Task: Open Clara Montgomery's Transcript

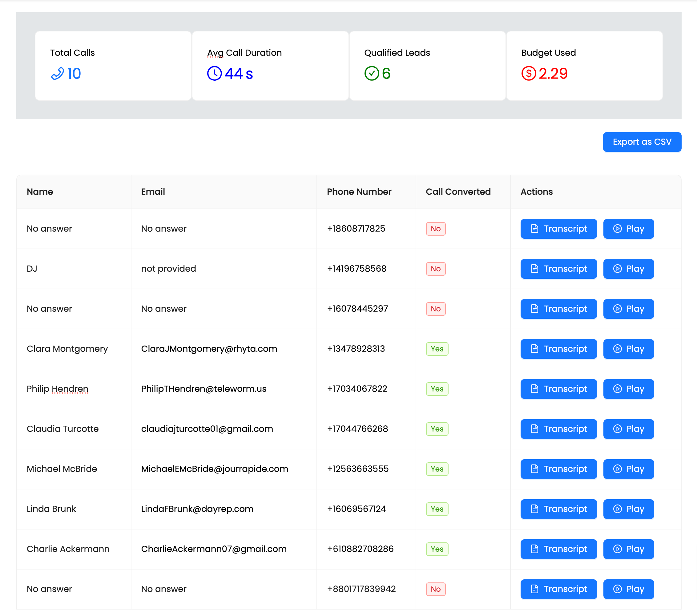Action: 558,349
